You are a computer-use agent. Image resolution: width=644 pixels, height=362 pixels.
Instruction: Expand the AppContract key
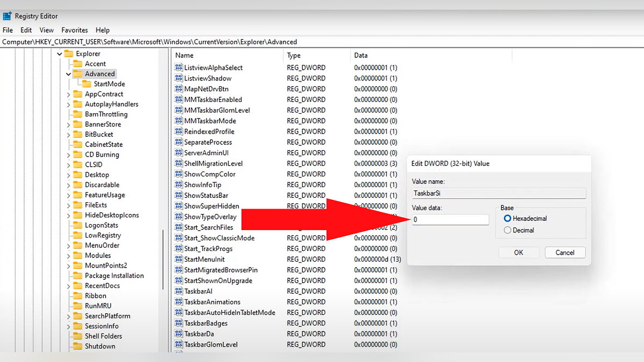[x=69, y=94]
